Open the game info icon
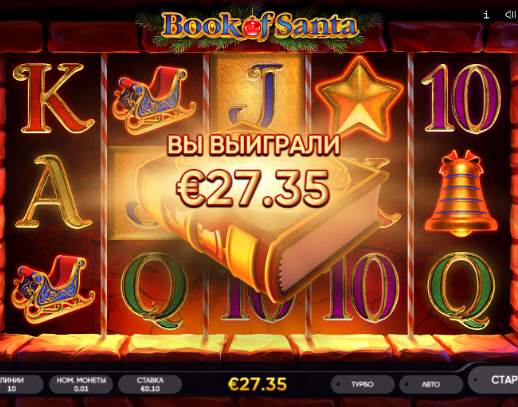 coord(486,15)
